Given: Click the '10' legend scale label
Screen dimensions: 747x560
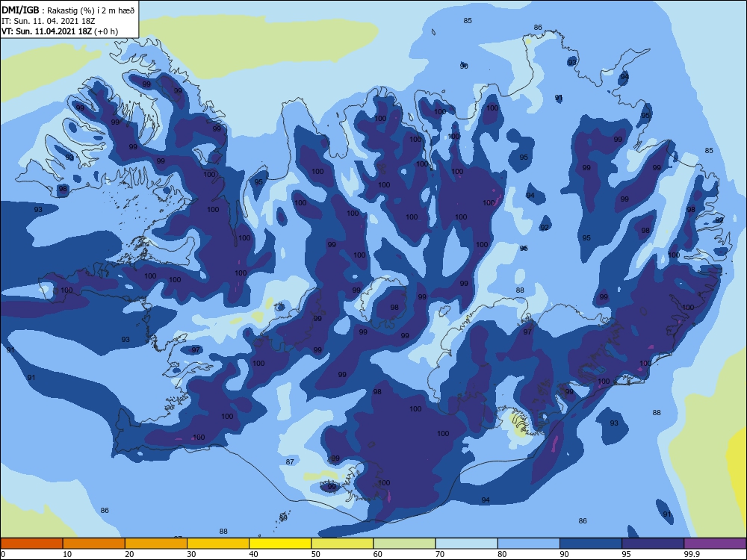Looking at the screenshot, I should point(67,554).
